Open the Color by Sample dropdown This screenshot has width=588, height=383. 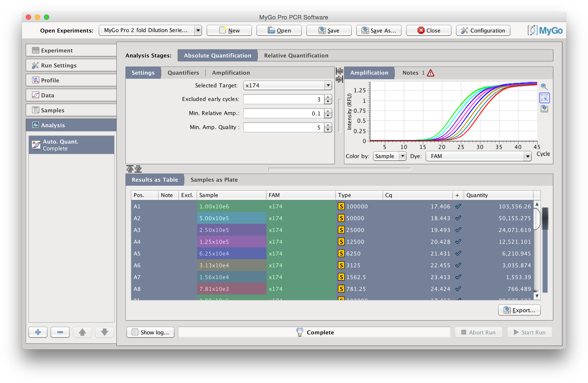[389, 156]
